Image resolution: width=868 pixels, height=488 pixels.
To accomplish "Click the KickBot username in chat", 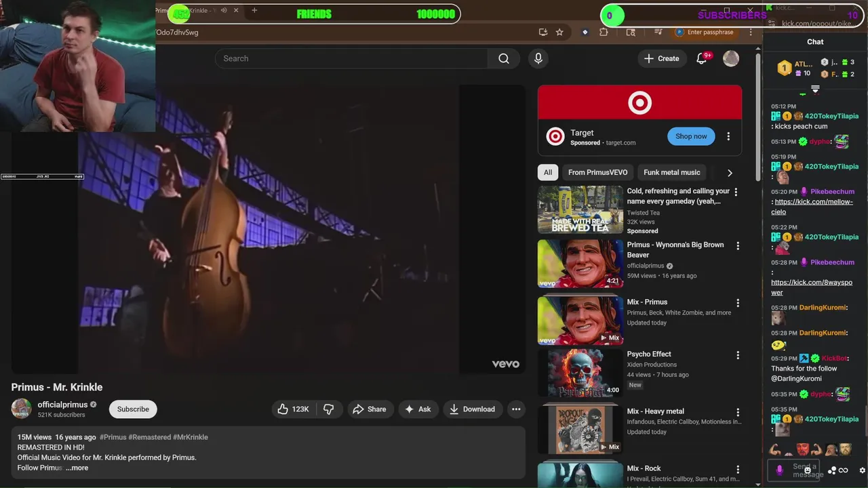I will tap(835, 359).
